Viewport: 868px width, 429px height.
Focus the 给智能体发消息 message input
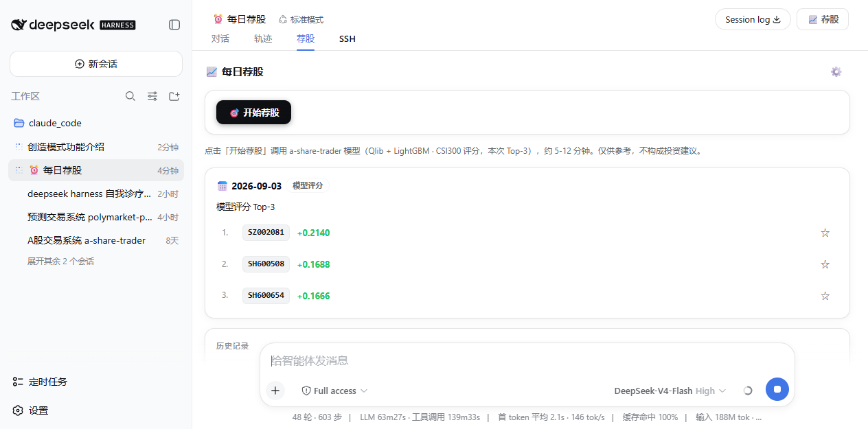[527, 360]
